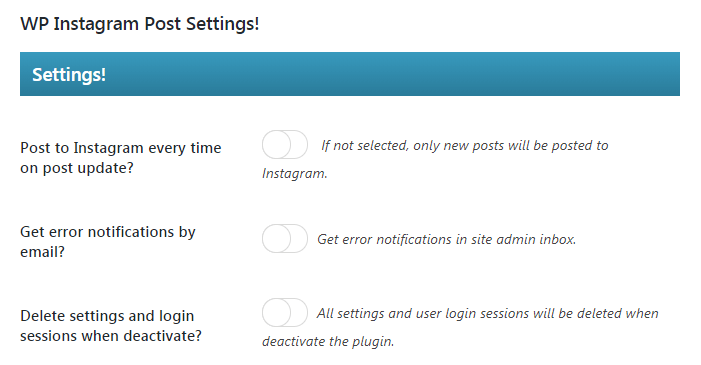The width and height of the screenshot is (701, 365).
Task: Click the round knob of delete settings toggle
Action: pyautogui.click(x=276, y=313)
